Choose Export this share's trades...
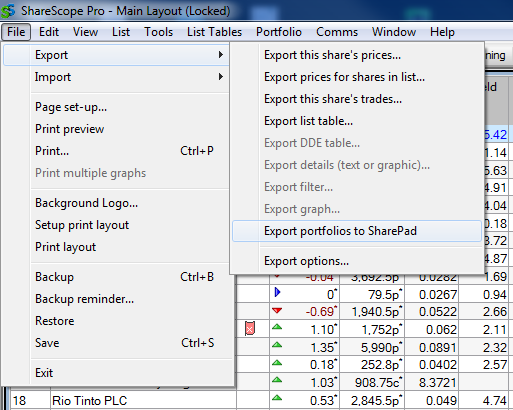The image size is (513, 410). pyautogui.click(x=357, y=99)
